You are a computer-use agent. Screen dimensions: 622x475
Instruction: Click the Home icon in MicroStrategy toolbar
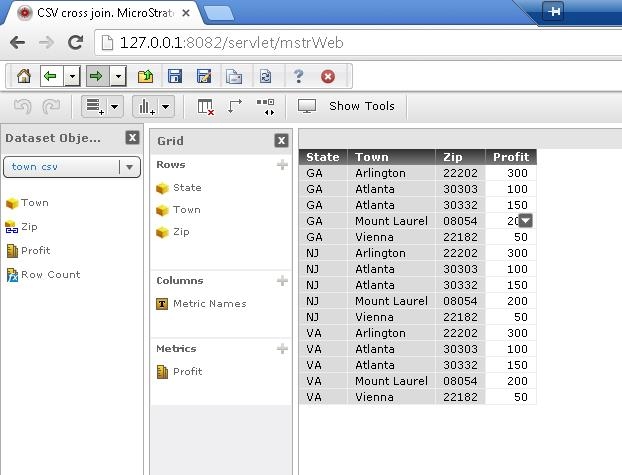24,76
